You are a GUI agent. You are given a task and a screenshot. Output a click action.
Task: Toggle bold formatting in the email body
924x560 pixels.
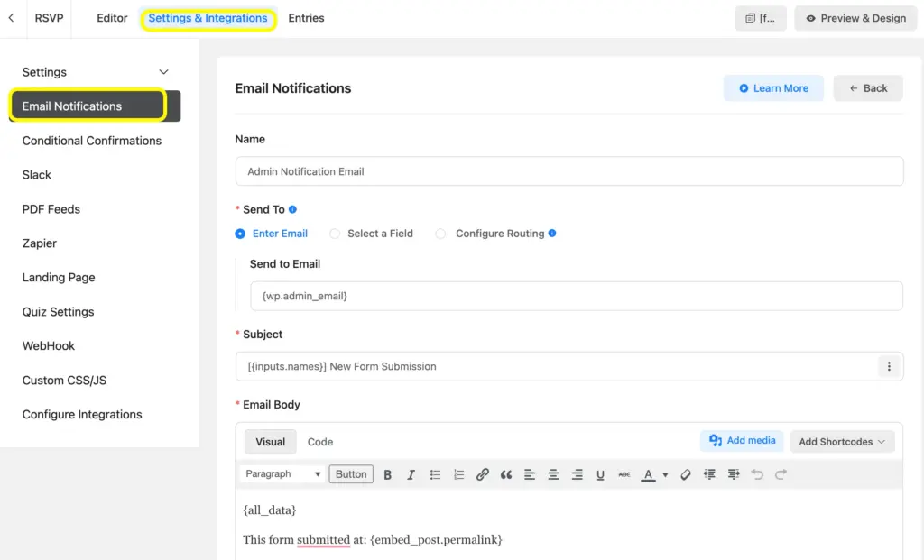pos(387,473)
